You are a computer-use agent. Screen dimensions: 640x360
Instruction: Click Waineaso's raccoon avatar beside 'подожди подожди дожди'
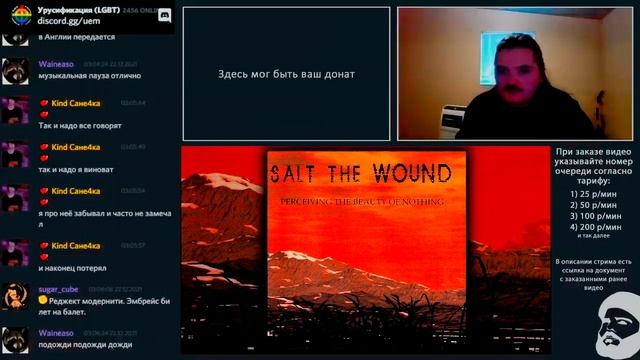tap(15, 340)
